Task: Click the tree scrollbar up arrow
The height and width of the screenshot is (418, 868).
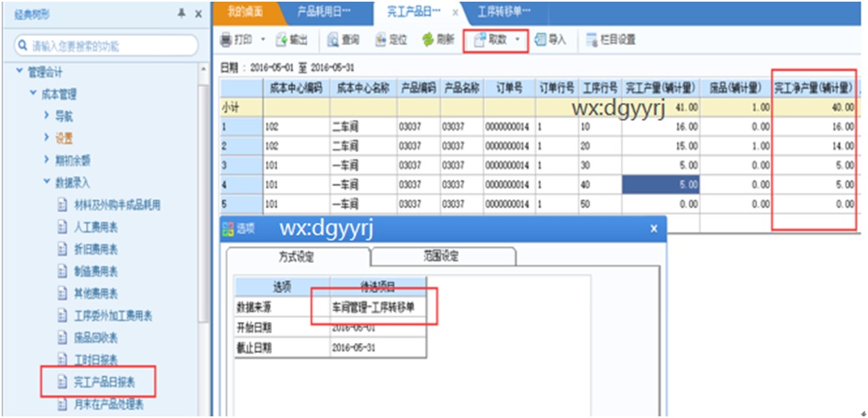Action: coord(204,68)
